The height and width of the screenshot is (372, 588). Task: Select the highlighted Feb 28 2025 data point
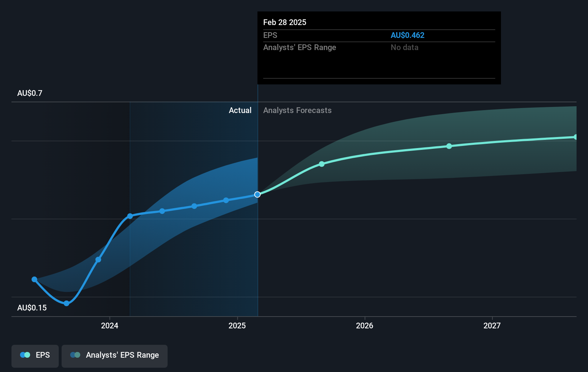(x=257, y=194)
